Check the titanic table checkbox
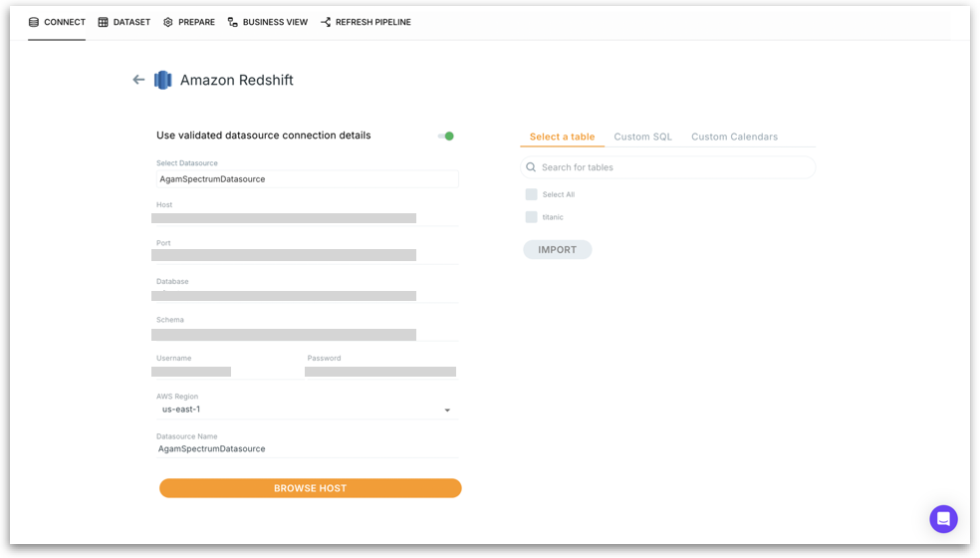Image resolution: width=980 pixels, height=558 pixels. point(532,217)
